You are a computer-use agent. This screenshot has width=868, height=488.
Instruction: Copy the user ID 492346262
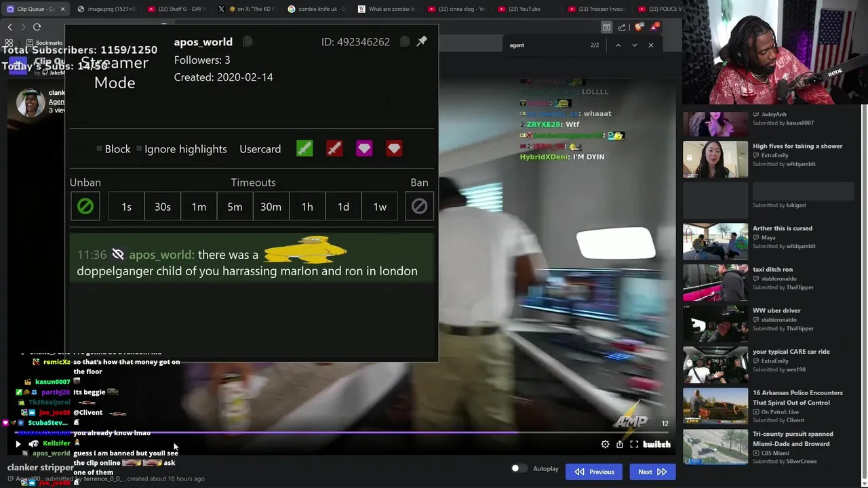[405, 41]
